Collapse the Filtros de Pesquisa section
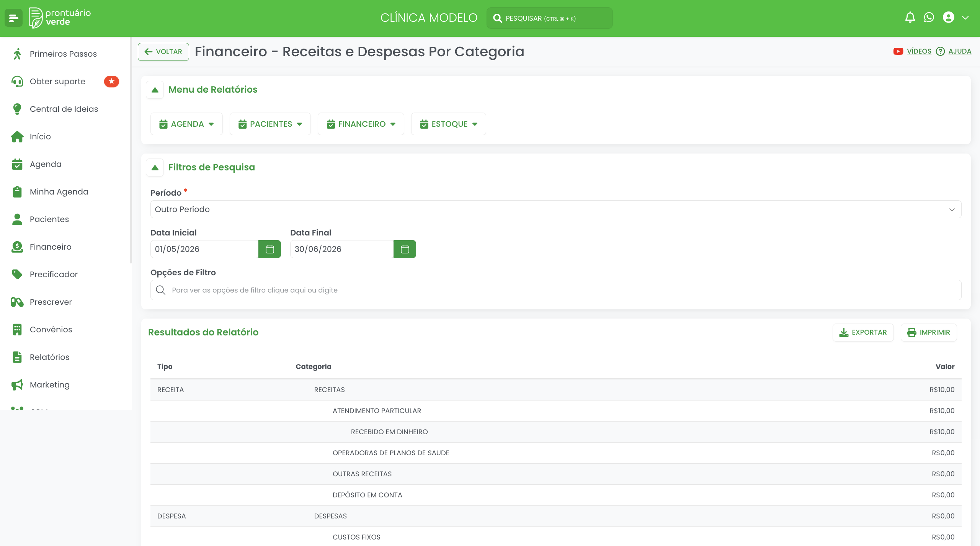 (x=155, y=168)
